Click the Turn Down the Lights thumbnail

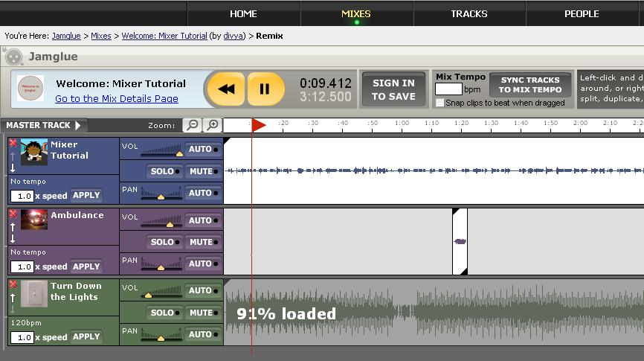point(34,293)
